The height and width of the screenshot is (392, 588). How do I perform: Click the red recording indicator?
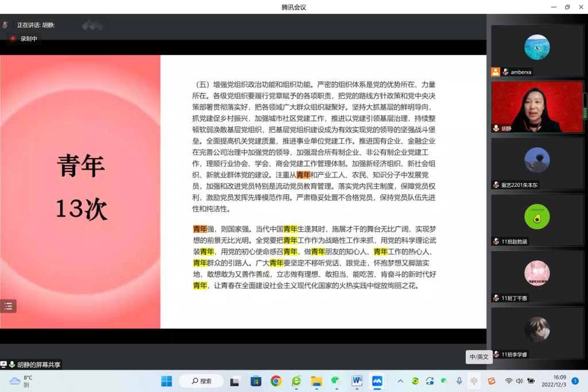click(13, 39)
